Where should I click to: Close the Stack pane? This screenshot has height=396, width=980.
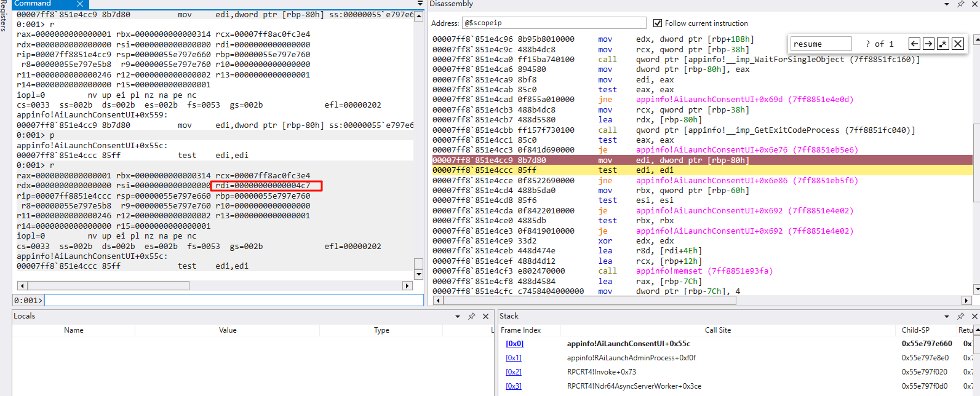[975, 317]
